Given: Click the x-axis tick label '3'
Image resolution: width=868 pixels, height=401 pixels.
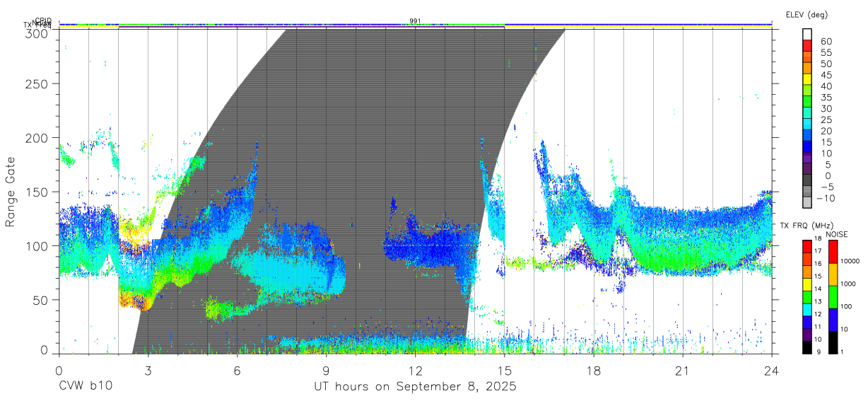Looking at the screenshot, I should (148, 371).
